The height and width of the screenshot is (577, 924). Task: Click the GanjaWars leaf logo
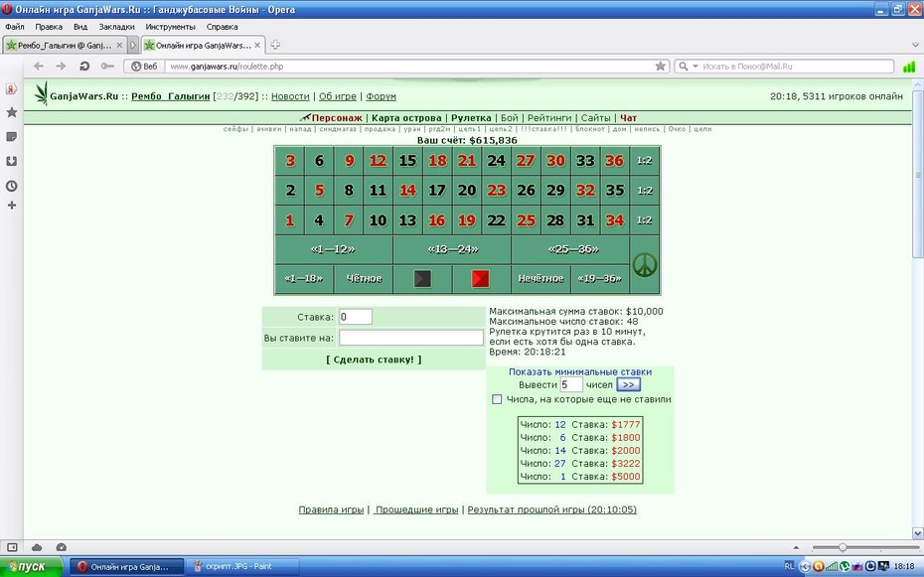pos(41,93)
